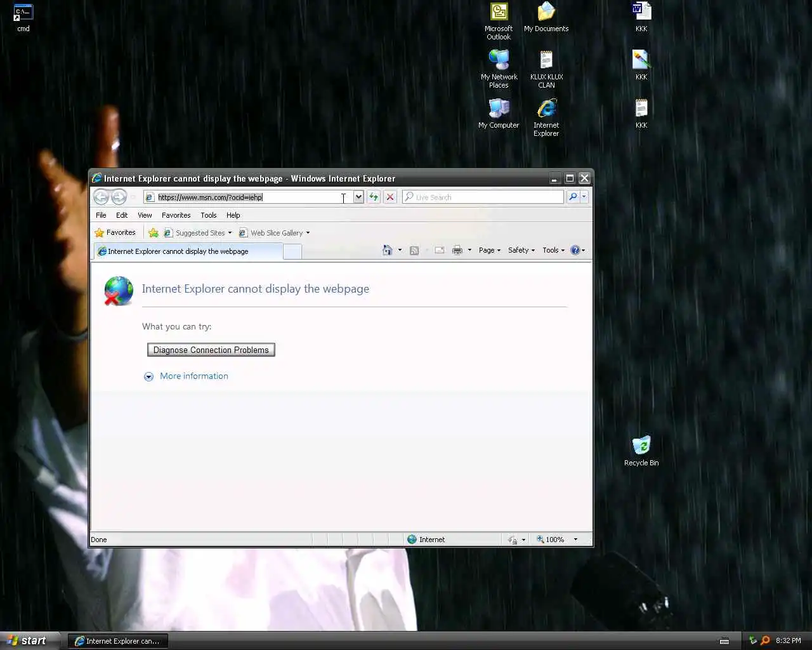Select the Word document icon on desktop
Screen dimensions: 812x650
pyautogui.click(x=641, y=18)
